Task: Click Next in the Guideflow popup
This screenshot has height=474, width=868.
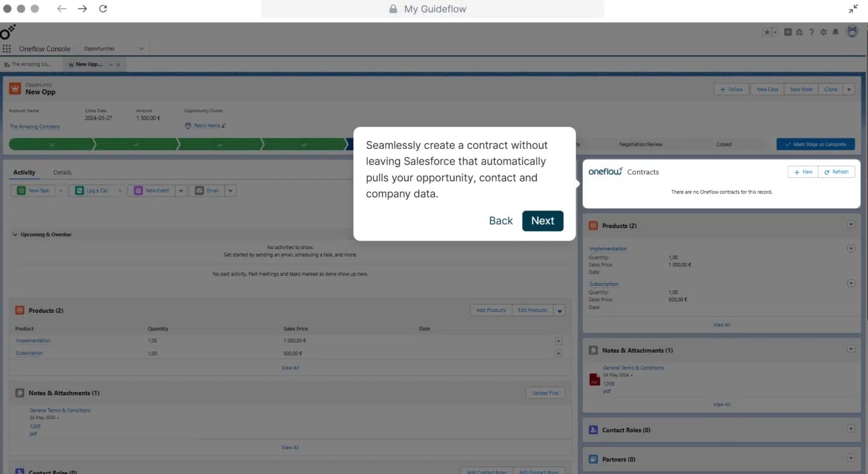Action: [542, 221]
